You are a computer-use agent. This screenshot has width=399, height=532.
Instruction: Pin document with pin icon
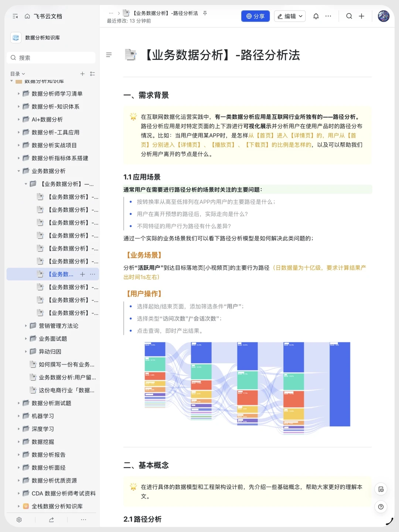pyautogui.click(x=205, y=13)
